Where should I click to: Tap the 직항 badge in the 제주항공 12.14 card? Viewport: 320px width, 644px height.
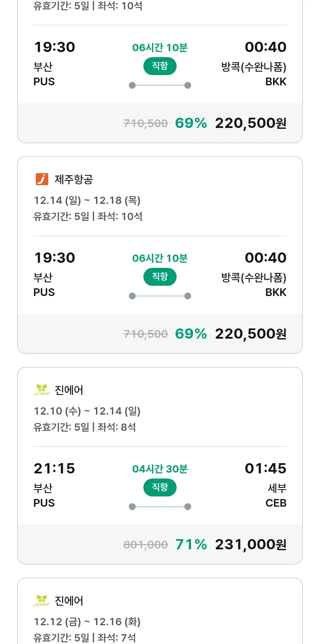click(x=160, y=277)
